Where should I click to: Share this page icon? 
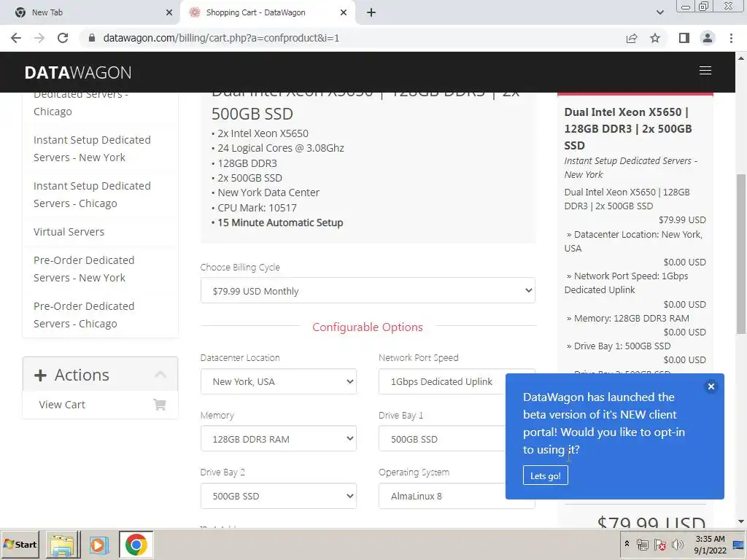pos(632,38)
